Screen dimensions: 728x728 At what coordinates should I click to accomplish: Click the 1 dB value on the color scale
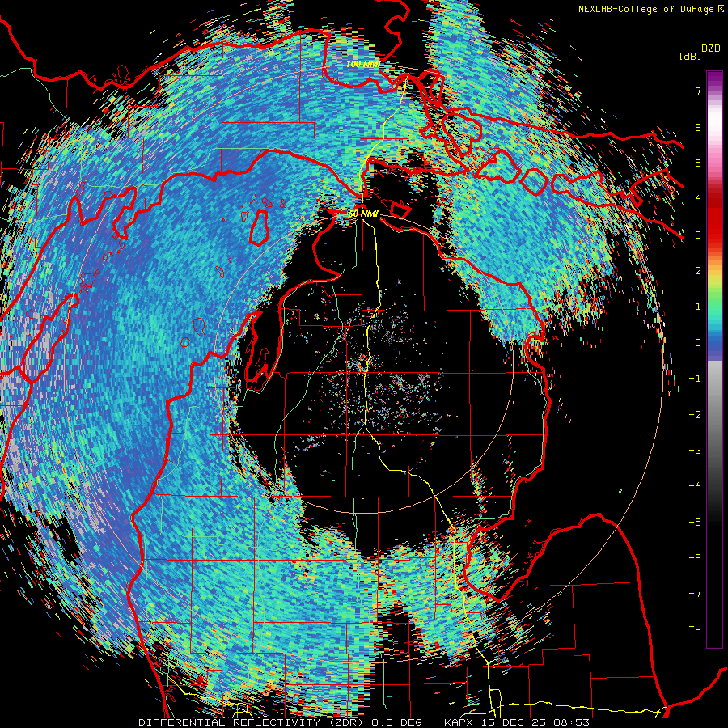pos(698,307)
